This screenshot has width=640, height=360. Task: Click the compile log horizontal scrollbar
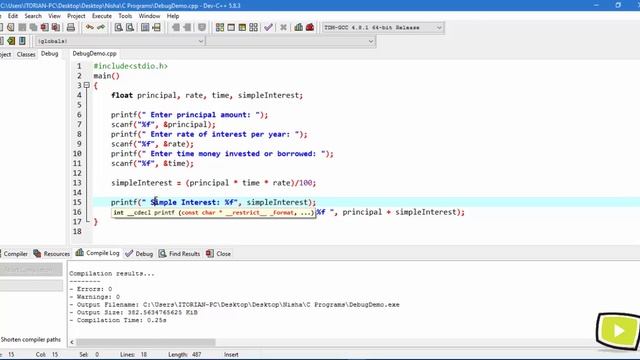click(x=146, y=342)
